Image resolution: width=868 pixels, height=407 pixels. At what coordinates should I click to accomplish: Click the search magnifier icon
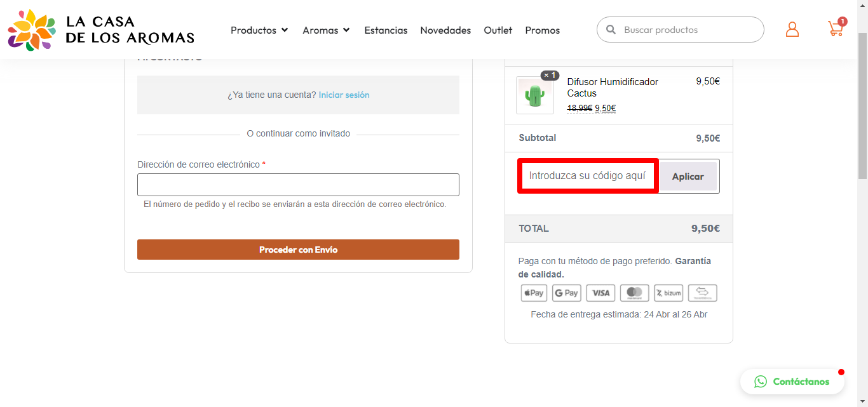click(x=611, y=30)
